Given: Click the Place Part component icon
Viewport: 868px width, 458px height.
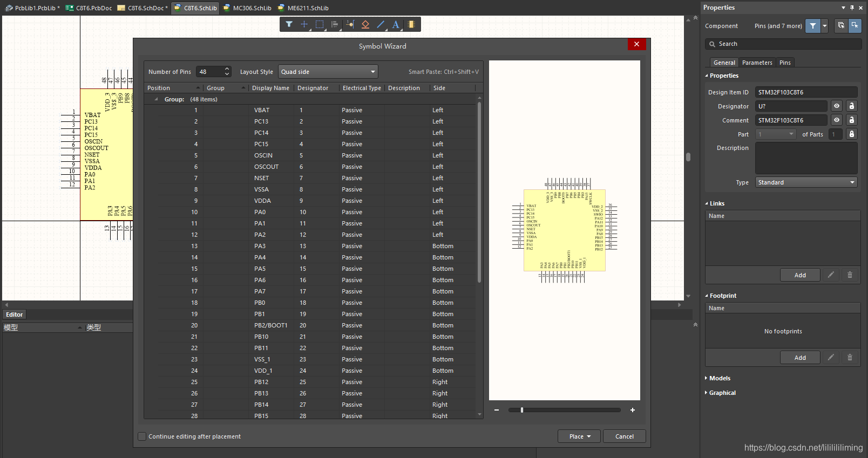Looking at the screenshot, I should point(411,24).
